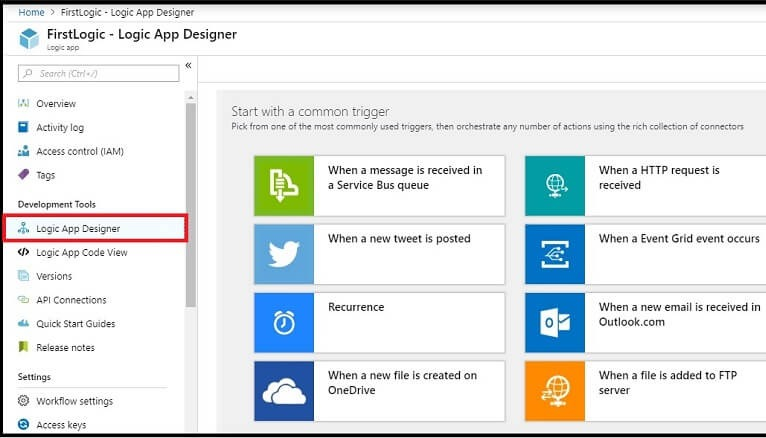Click the Recurrence alarm clock icon
Image resolution: width=766 pixels, height=438 pixels.
(x=284, y=322)
